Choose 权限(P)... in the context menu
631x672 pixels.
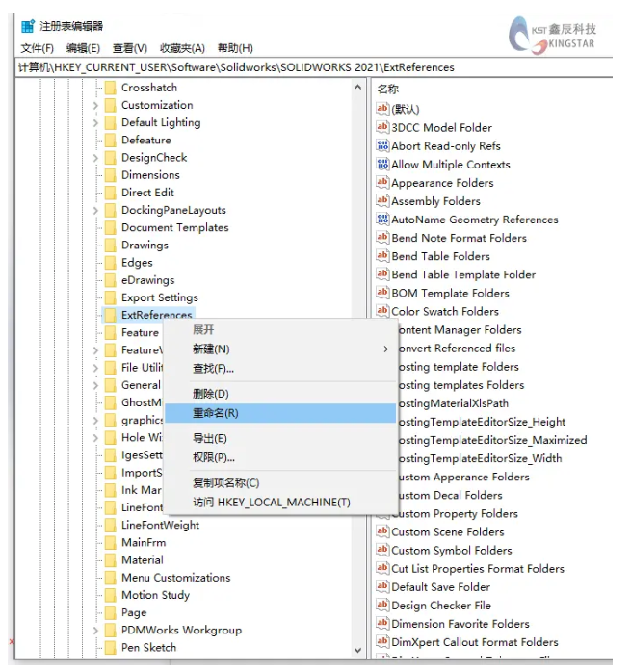pyautogui.click(x=280, y=457)
